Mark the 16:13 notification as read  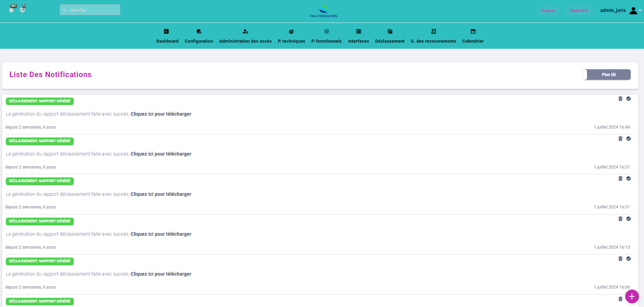(x=628, y=219)
